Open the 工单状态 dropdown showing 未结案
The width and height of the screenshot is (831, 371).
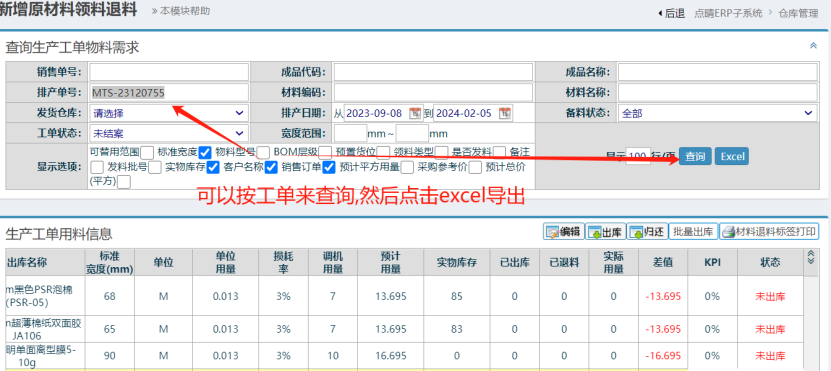(169, 133)
